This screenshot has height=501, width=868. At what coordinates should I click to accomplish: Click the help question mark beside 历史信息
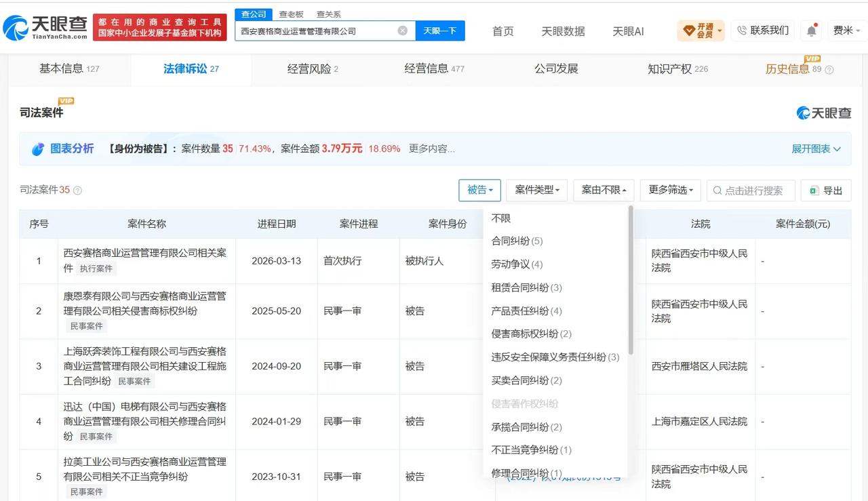(x=829, y=70)
